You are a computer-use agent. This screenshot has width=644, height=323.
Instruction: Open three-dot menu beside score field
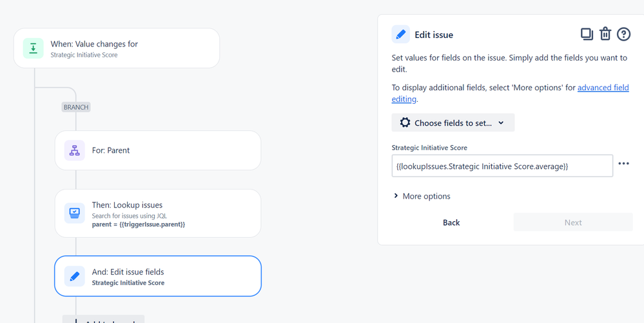click(623, 164)
